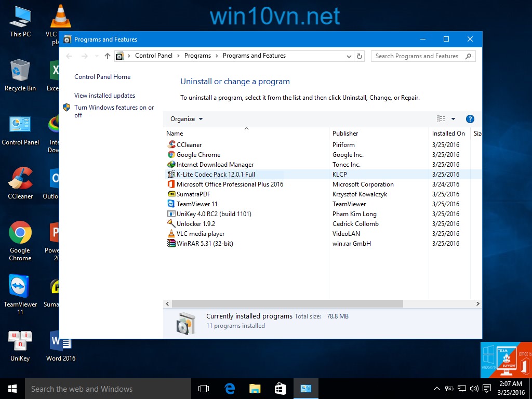This screenshot has height=399, width=532.
Task: Open the Change your view dropdown arrow
Action: (x=453, y=118)
